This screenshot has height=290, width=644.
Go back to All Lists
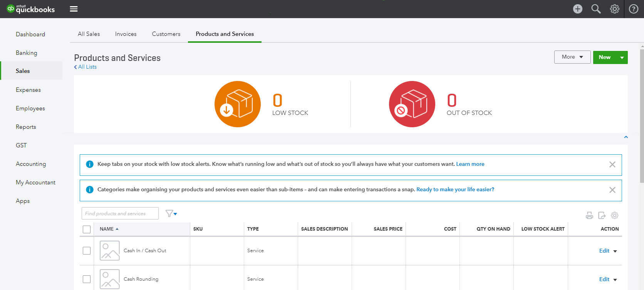pos(86,67)
